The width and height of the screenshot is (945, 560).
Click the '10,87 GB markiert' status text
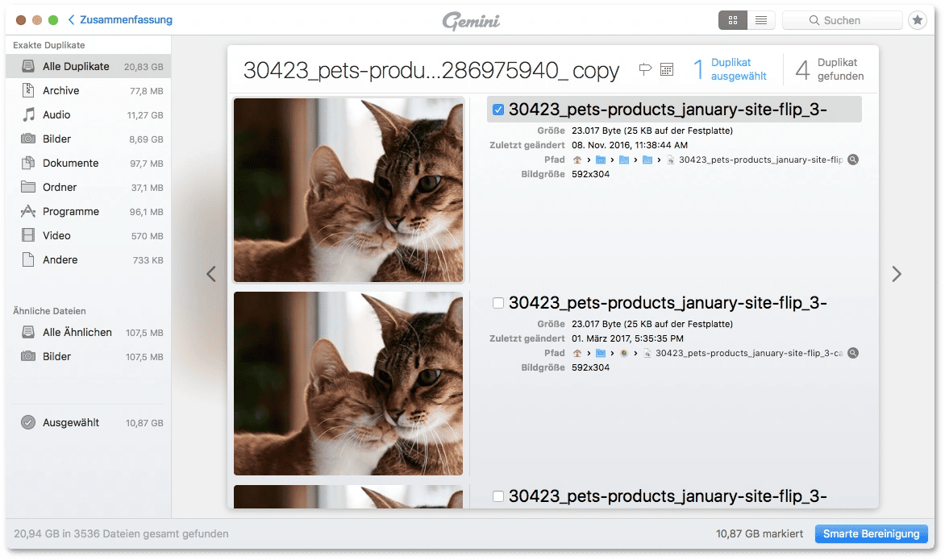pos(760,533)
